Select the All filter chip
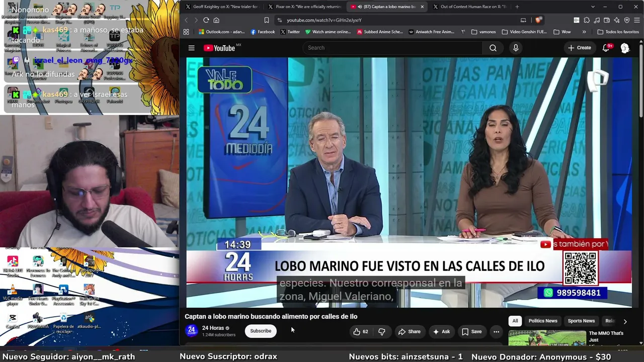 click(515, 321)
